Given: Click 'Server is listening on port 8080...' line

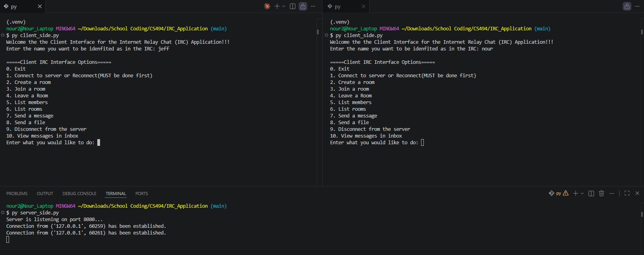Looking at the screenshot, I should click(x=54, y=220).
